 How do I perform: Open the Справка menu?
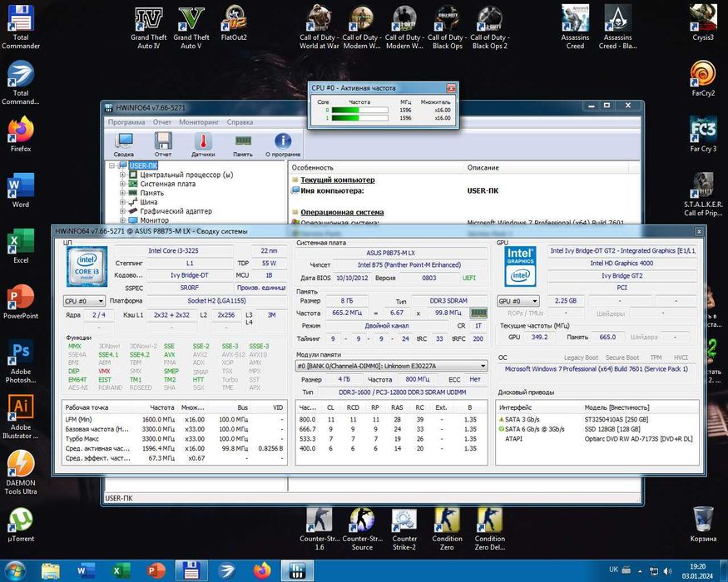pyautogui.click(x=240, y=122)
